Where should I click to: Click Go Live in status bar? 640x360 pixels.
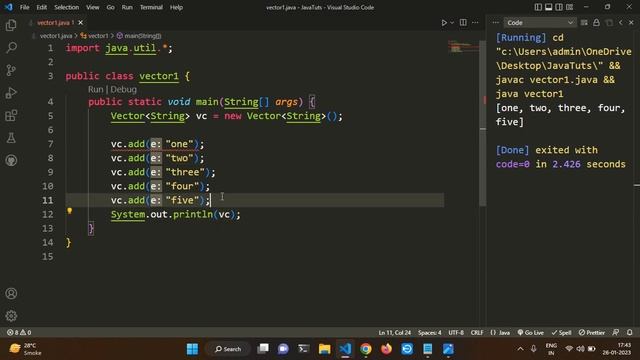(x=530, y=333)
